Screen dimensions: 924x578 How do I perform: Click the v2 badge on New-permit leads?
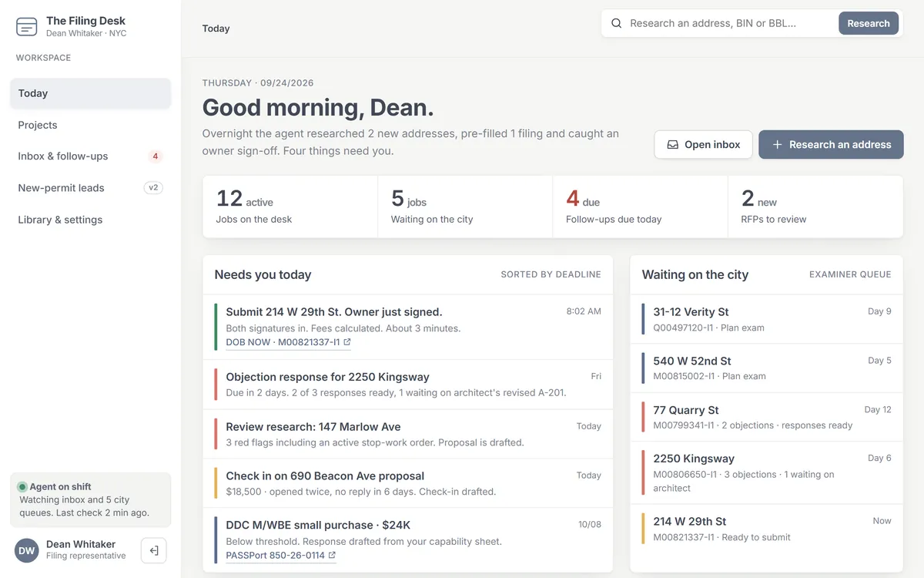(153, 188)
